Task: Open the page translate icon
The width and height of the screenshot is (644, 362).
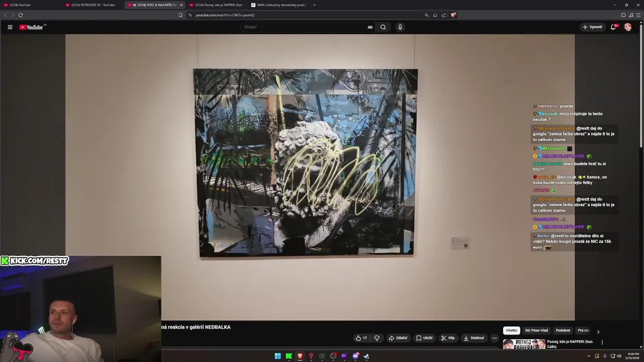Action: point(427,15)
